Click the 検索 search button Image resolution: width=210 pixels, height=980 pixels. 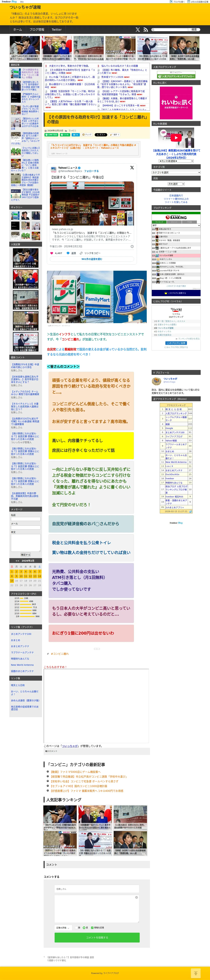point(194,29)
